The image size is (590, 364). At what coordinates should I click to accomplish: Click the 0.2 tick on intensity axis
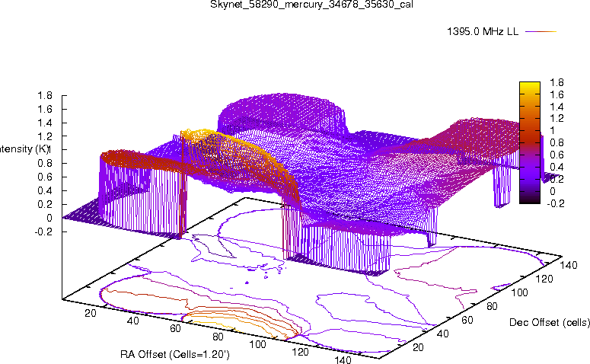pos(45,204)
